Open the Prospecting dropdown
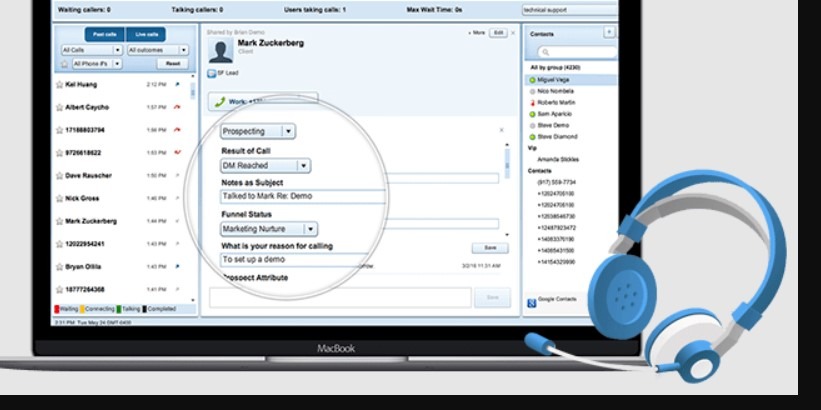This screenshot has width=821, height=410. pyautogui.click(x=288, y=131)
